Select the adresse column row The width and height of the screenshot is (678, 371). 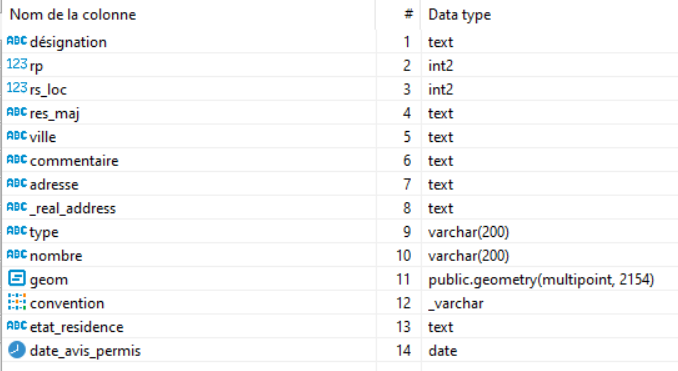pos(340,184)
